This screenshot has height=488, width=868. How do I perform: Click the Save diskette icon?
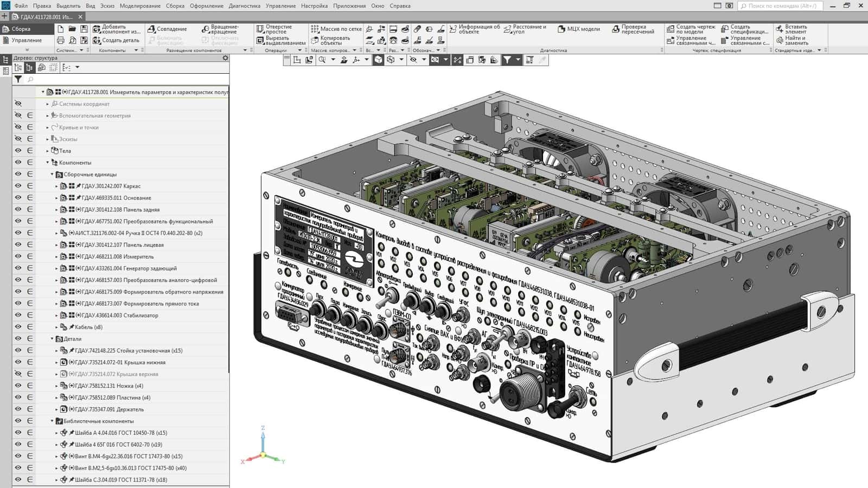[x=84, y=29]
